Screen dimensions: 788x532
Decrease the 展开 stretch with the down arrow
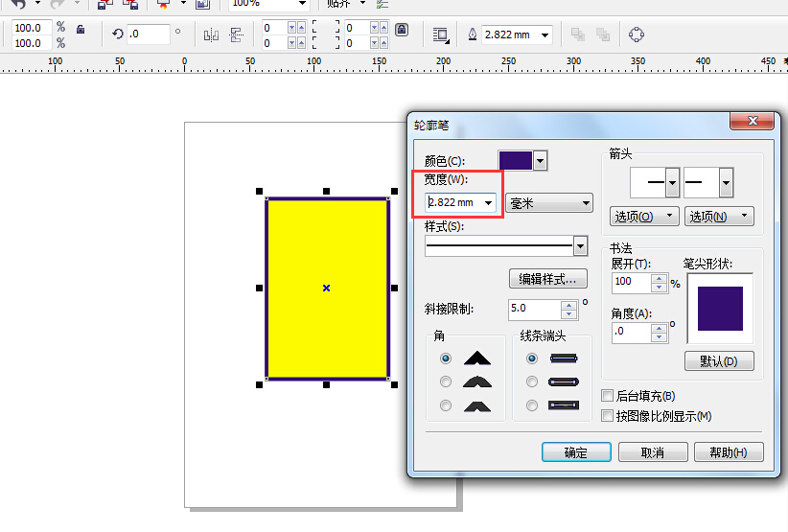(x=659, y=288)
